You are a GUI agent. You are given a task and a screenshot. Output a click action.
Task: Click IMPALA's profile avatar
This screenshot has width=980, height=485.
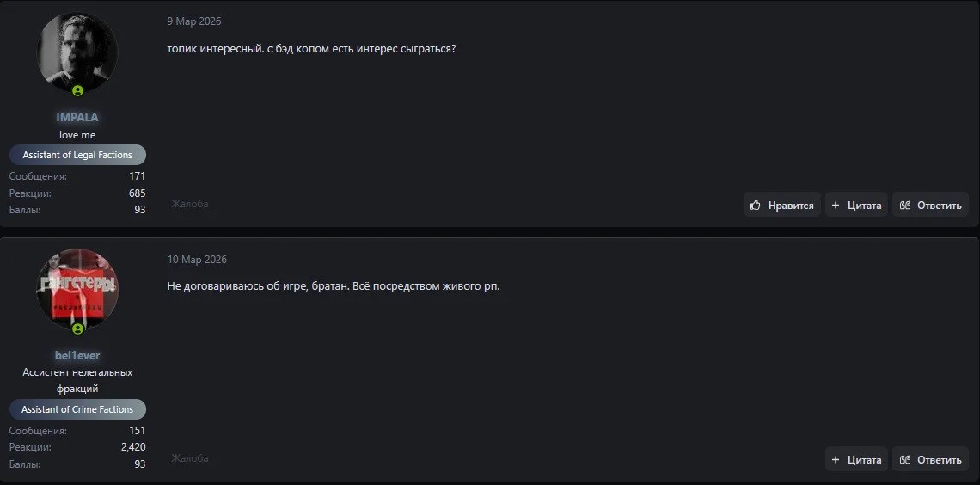click(77, 52)
